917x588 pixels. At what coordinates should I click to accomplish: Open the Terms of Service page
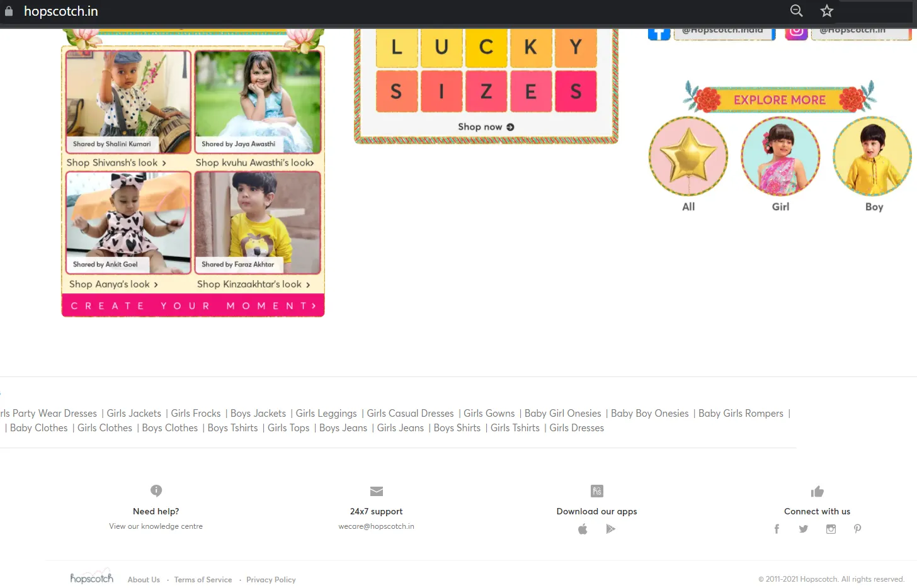click(203, 580)
